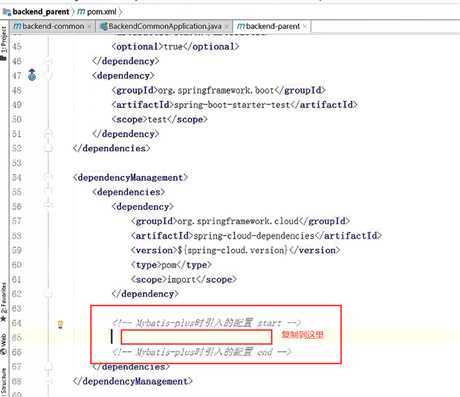This screenshot has width=460, height=397.
Task: Collapse the dependency block at line 56
Action: tap(48, 206)
